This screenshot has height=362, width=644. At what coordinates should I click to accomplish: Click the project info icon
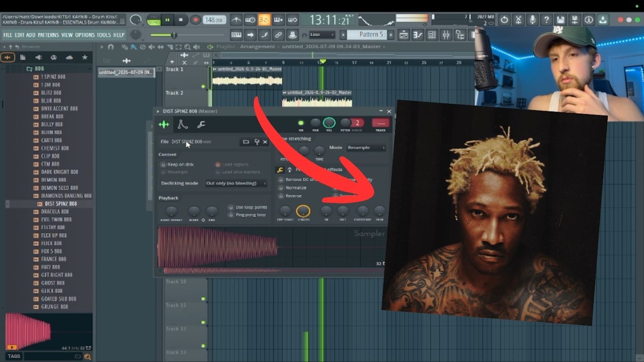point(589,20)
